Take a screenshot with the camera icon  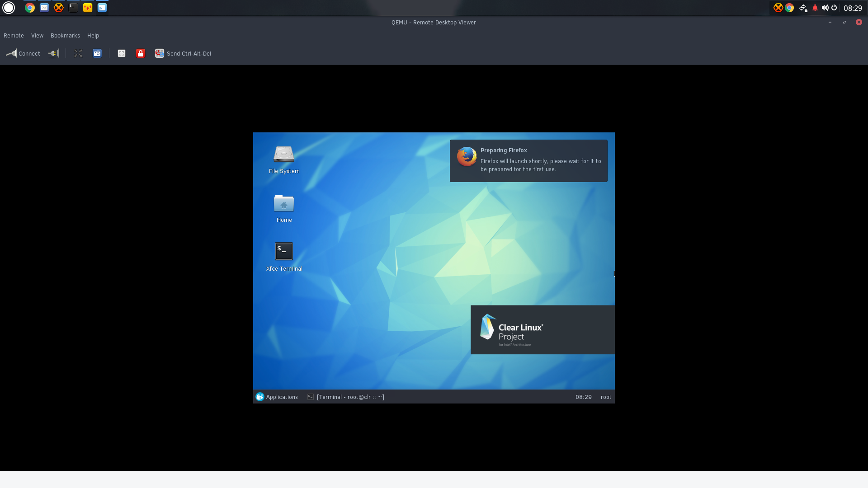click(97, 53)
